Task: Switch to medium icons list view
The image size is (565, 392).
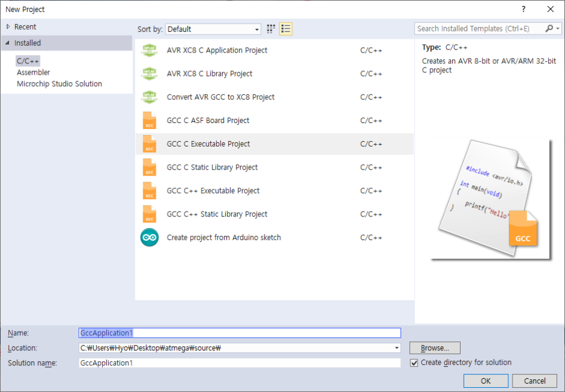Action: tap(286, 29)
